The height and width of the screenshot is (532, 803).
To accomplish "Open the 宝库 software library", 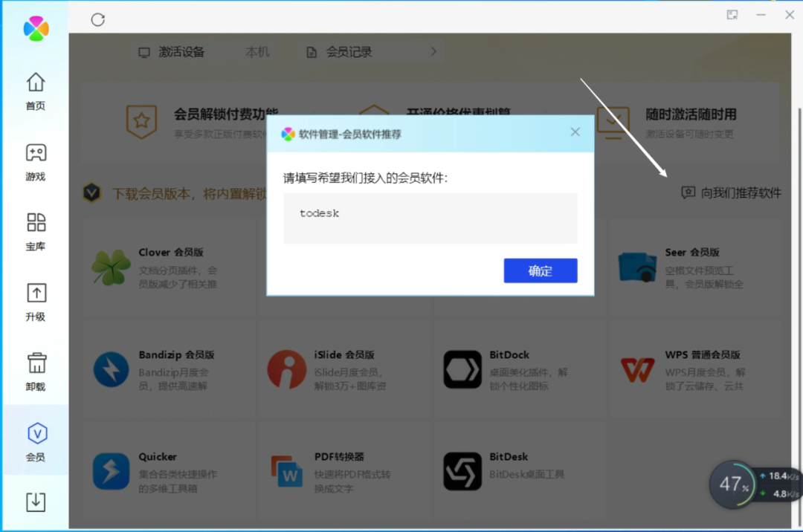I will [x=36, y=233].
